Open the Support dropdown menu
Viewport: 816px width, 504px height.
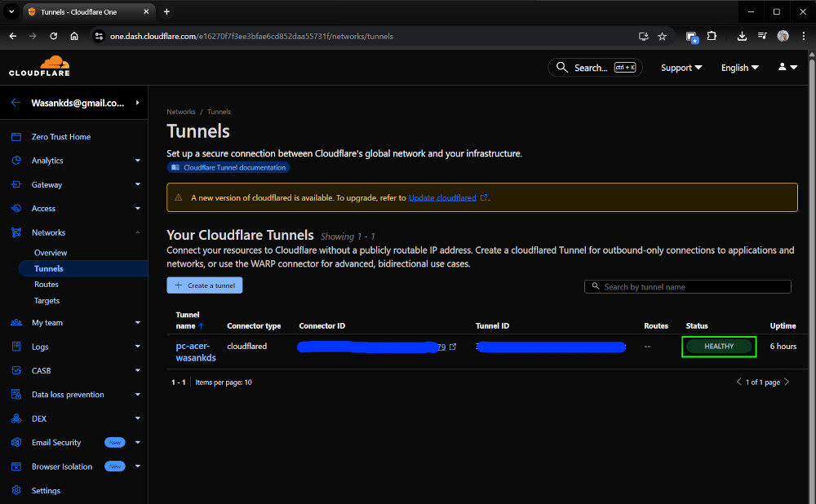(681, 68)
